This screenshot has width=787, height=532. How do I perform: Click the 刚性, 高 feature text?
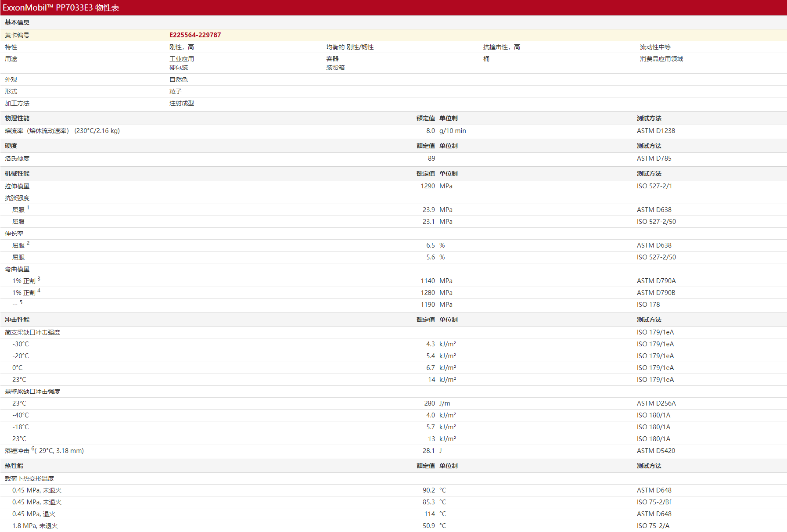(182, 47)
